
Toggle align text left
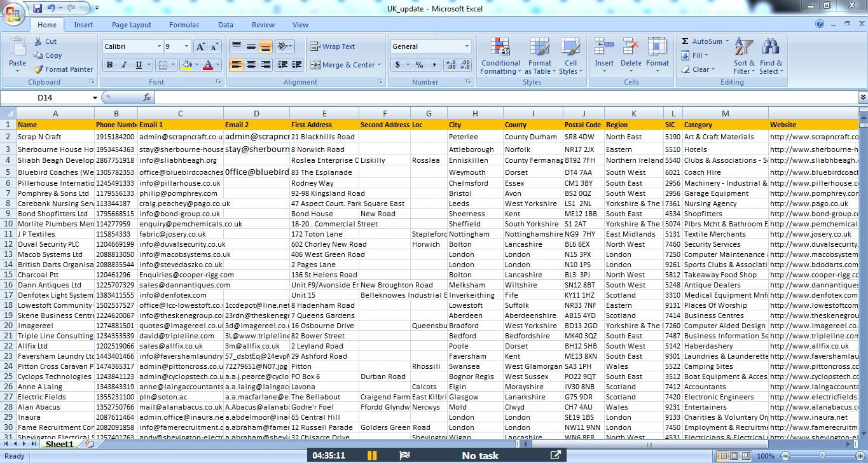(236, 65)
